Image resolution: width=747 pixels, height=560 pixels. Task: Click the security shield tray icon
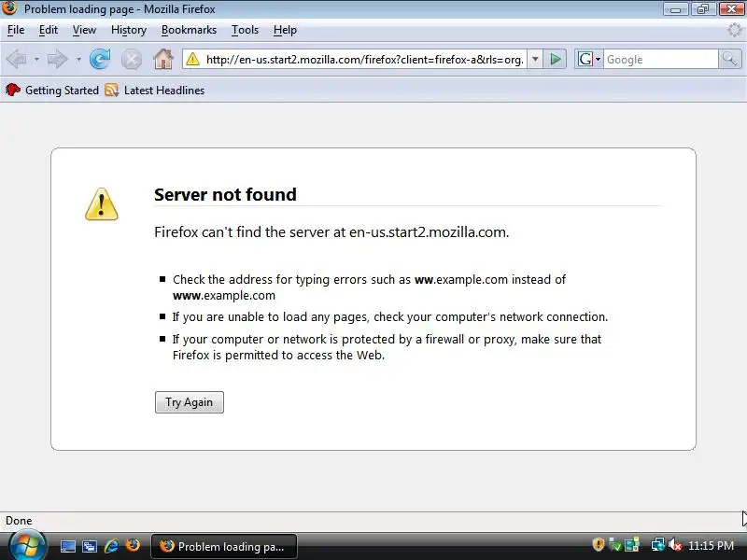coord(598,544)
